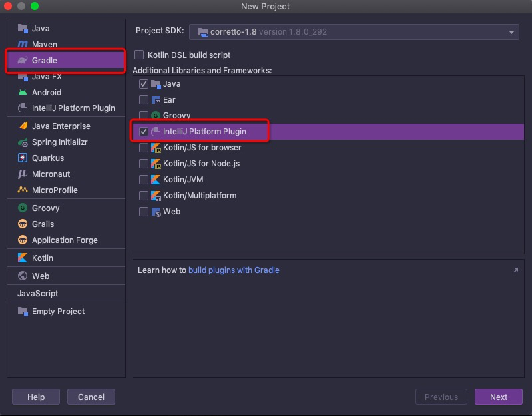The height and width of the screenshot is (416, 532).
Task: Select Maven project type label
Action: (x=45, y=45)
